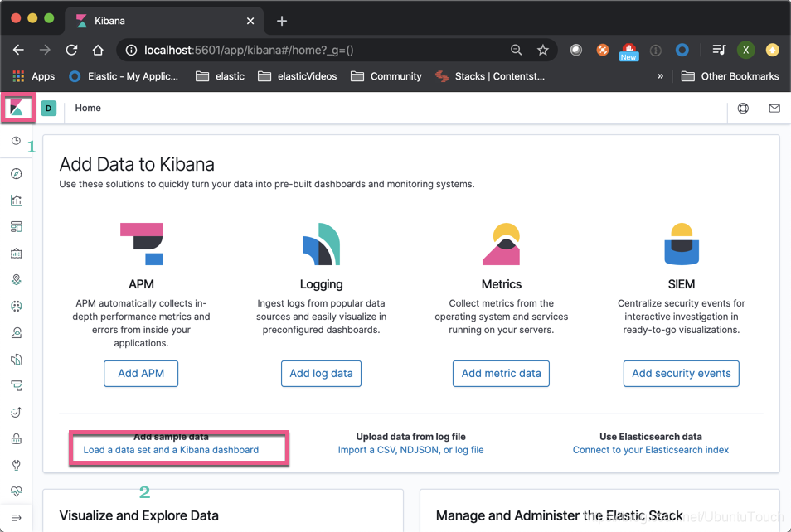The height and width of the screenshot is (532, 791).
Task: Open the Apps bookmarks shortcut
Action: [x=33, y=76]
